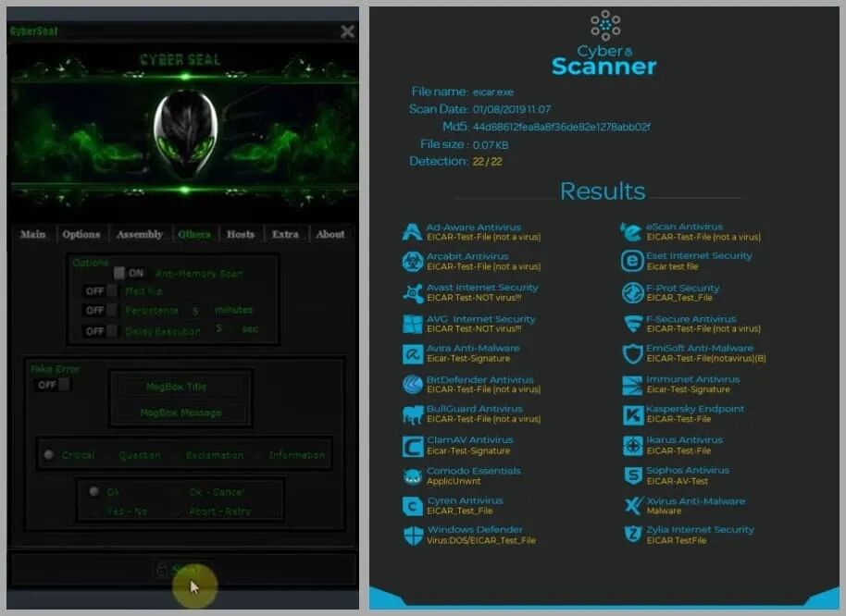Screen dimensions: 846x616
Task: Click the F-Secure Antivirus icon
Action: coord(632,324)
